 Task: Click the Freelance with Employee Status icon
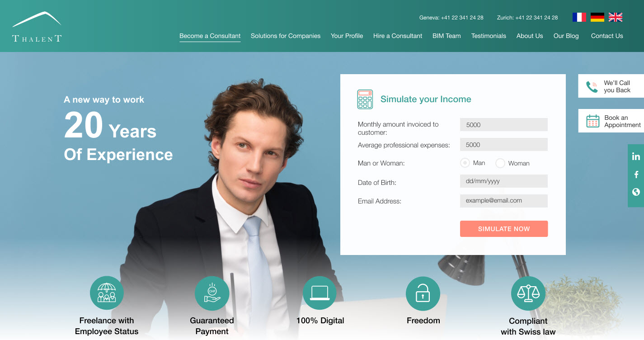point(107,293)
